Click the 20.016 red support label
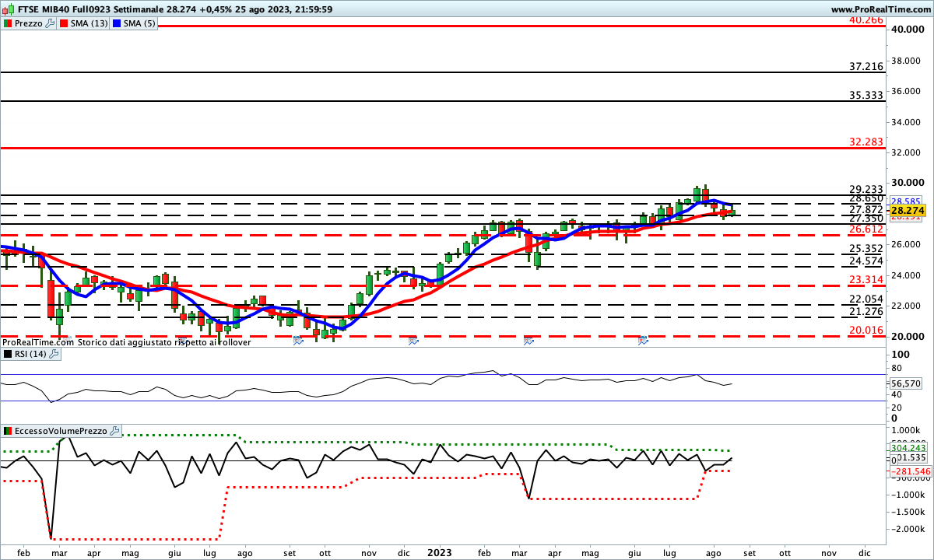Image resolution: width=934 pixels, height=560 pixels. [866, 331]
